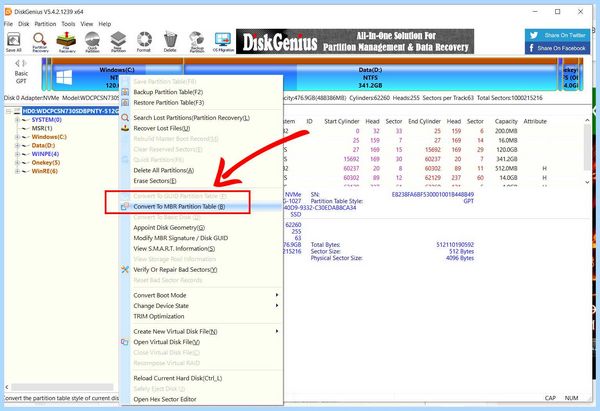Click the Format toolbar icon

pyautogui.click(x=144, y=41)
